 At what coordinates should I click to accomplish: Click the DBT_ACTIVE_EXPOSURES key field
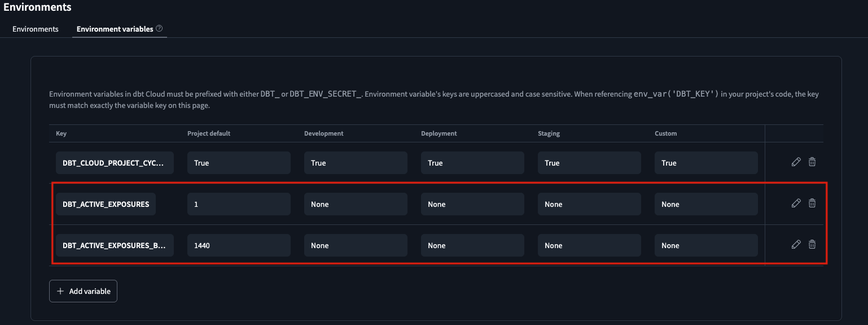pyautogui.click(x=106, y=204)
